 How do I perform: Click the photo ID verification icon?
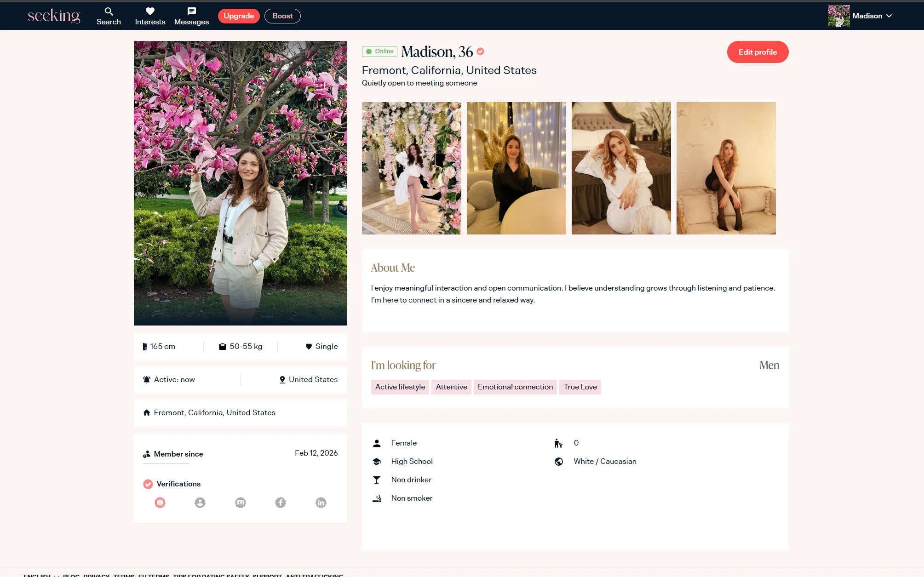tap(241, 503)
